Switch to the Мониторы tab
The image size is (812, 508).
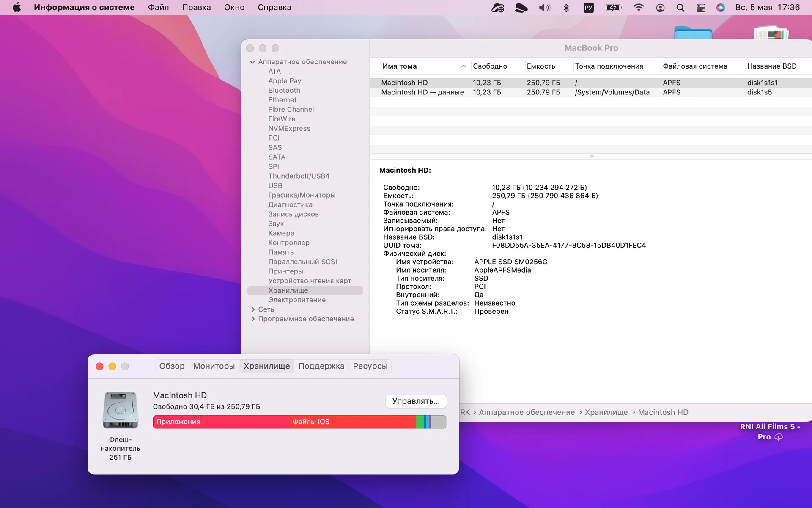[x=214, y=366]
